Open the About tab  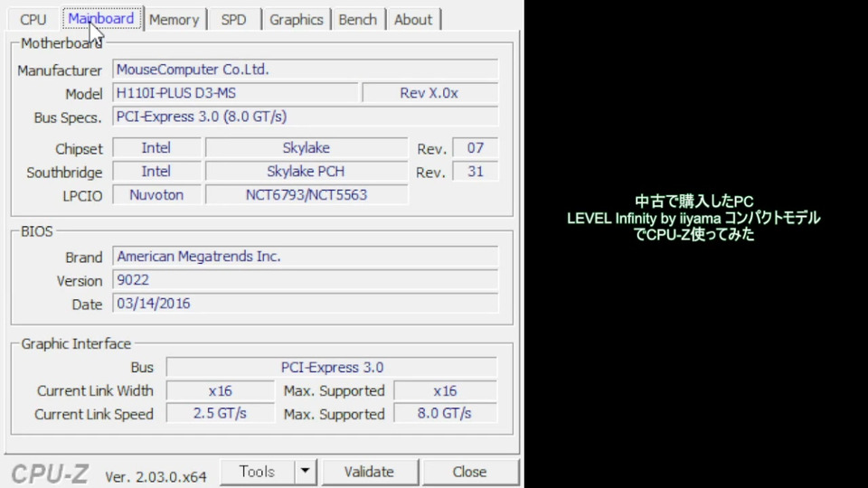coord(413,20)
